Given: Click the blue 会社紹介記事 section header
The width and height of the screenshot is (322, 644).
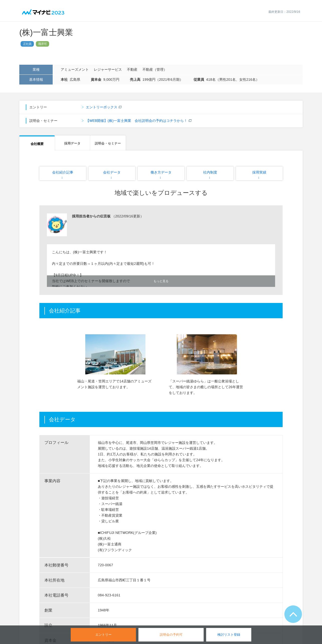Looking at the screenshot, I should click(x=161, y=310).
